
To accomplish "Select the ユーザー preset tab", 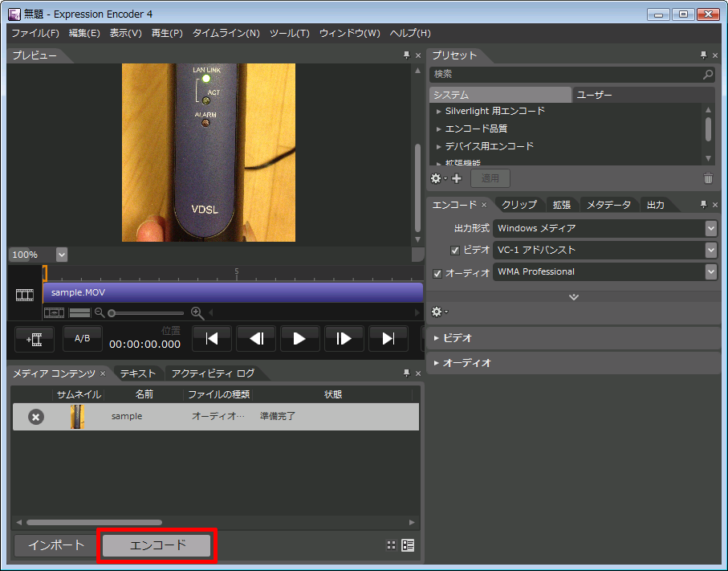I will [x=643, y=95].
